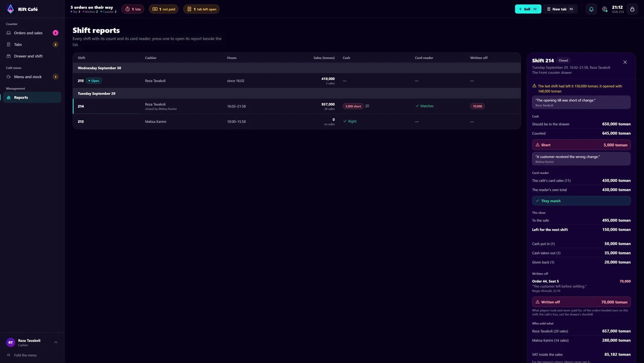644x363 pixels.
Task: Click the 5 orders on their way text
Action: tap(92, 7)
